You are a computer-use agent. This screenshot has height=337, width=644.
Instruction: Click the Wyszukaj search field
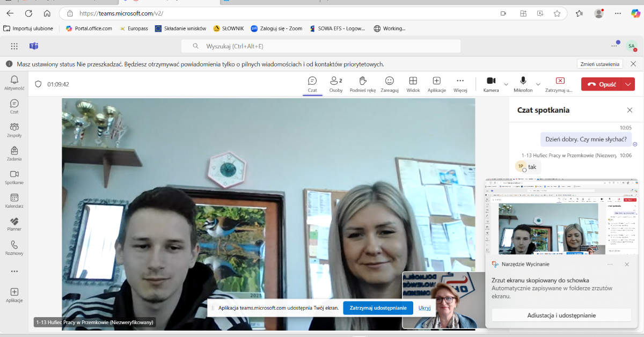tap(320, 46)
